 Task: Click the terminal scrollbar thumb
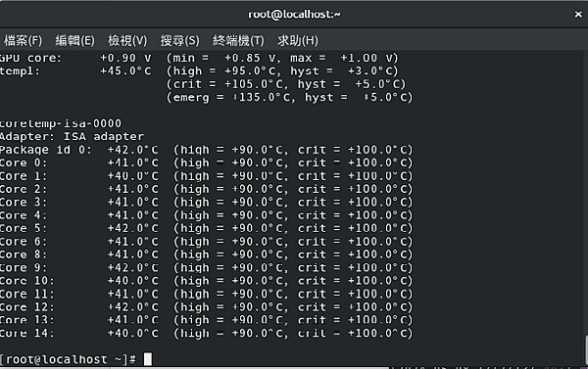click(x=586, y=350)
